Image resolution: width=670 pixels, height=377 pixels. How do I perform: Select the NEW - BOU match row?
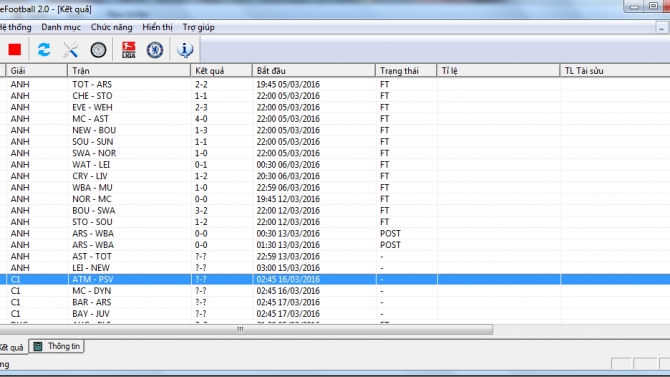(335, 130)
